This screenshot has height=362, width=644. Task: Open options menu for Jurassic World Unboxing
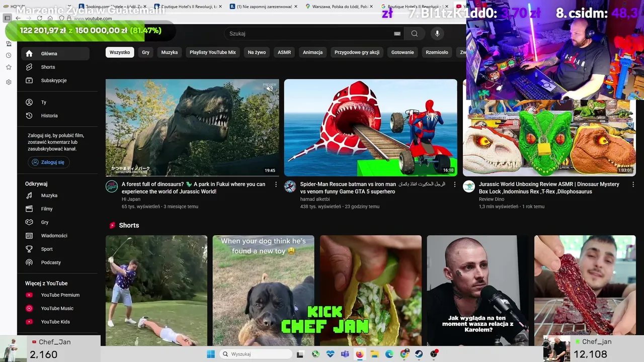[633, 185]
